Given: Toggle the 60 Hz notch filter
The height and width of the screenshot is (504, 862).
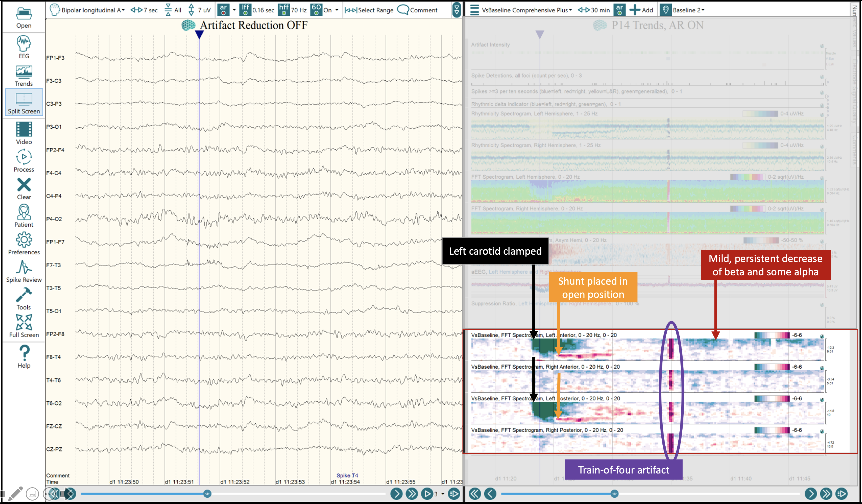Looking at the screenshot, I should 316,10.
